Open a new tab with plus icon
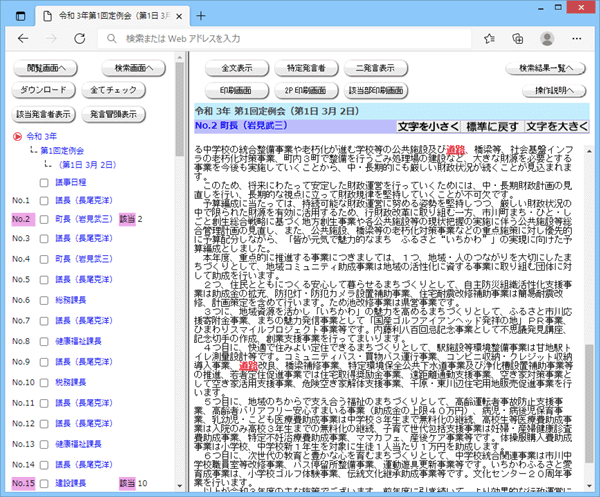600x497 pixels. pyautogui.click(x=201, y=16)
